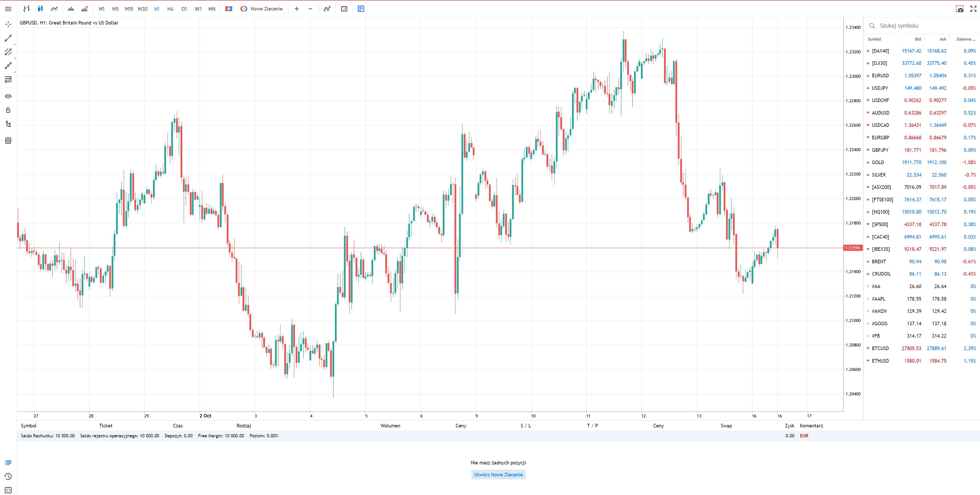The image size is (980, 495).
Task: Toggle lock drawing objects icon
Action: click(8, 110)
